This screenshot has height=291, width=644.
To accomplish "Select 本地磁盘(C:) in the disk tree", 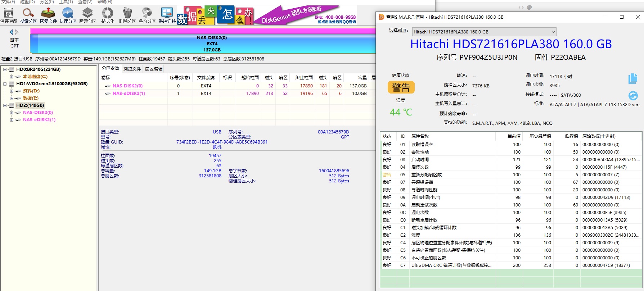I will tap(35, 77).
